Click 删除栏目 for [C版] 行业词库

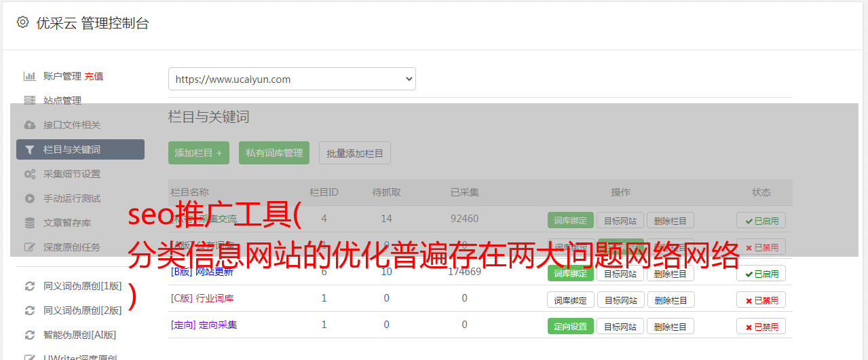(x=671, y=300)
